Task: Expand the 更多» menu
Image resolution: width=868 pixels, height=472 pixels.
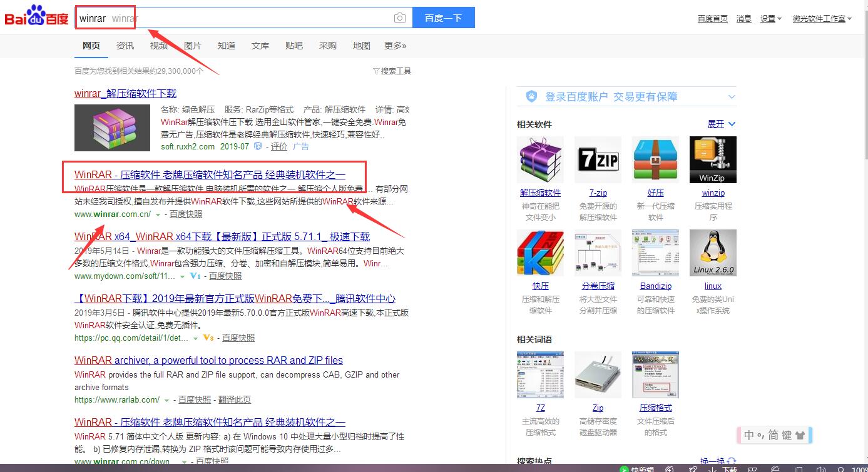Action: click(x=396, y=46)
